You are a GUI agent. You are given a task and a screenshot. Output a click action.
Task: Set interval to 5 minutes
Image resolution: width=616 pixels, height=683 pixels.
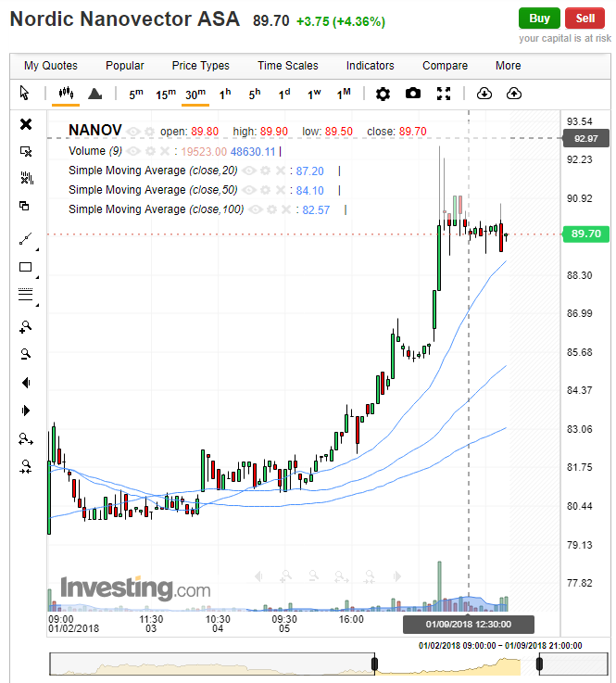[x=136, y=94]
